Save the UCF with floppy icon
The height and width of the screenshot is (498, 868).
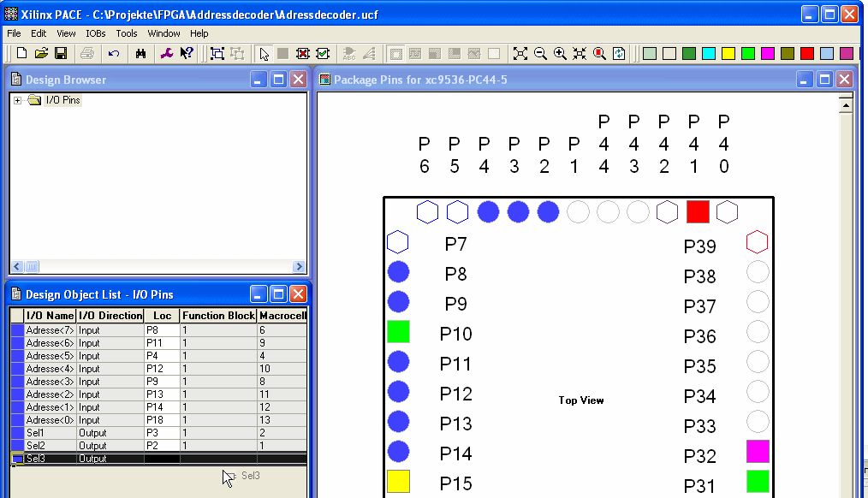click(x=60, y=53)
